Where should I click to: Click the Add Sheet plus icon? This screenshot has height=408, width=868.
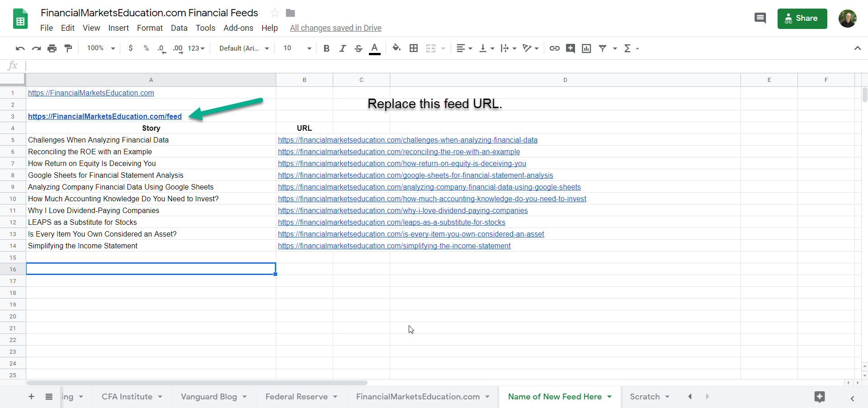(x=31, y=397)
